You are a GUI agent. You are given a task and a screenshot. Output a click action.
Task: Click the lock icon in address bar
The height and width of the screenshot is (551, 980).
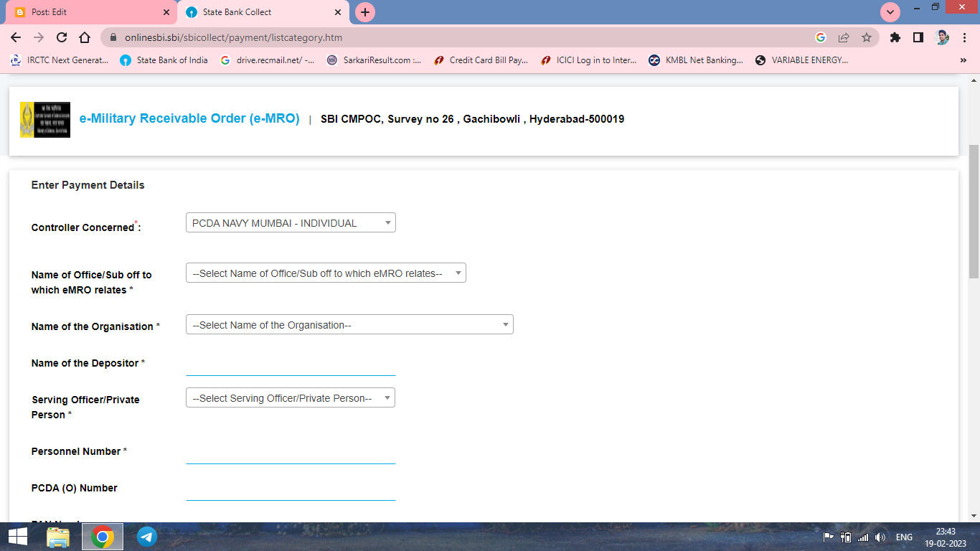pos(113,37)
